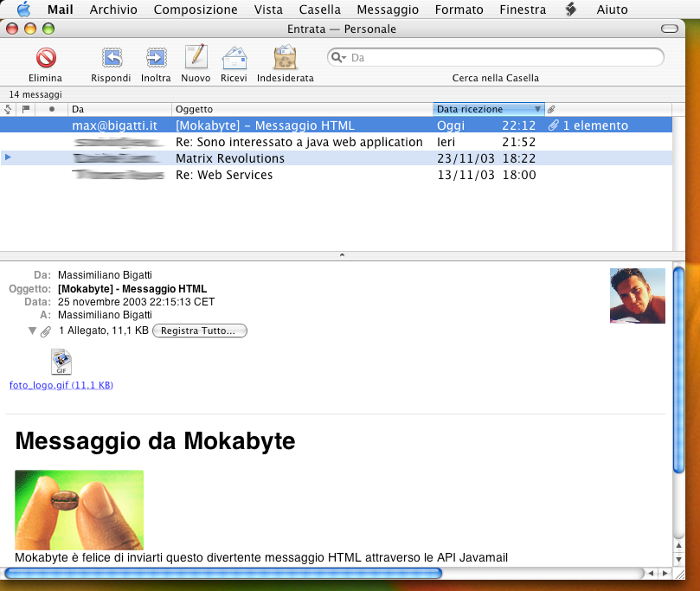Click the date '25 novembre 2003 22:15:13 CET'
This screenshot has width=700, height=591.
tap(136, 302)
